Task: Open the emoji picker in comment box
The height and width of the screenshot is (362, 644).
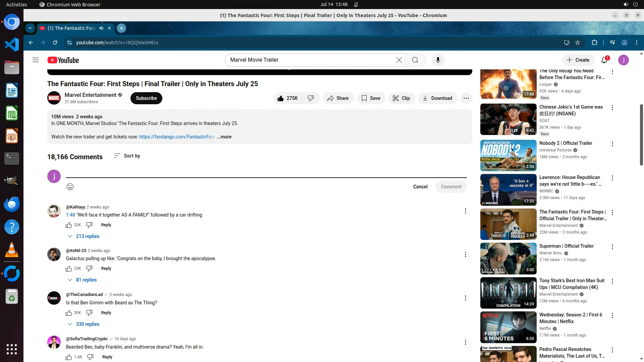Action: click(x=70, y=187)
